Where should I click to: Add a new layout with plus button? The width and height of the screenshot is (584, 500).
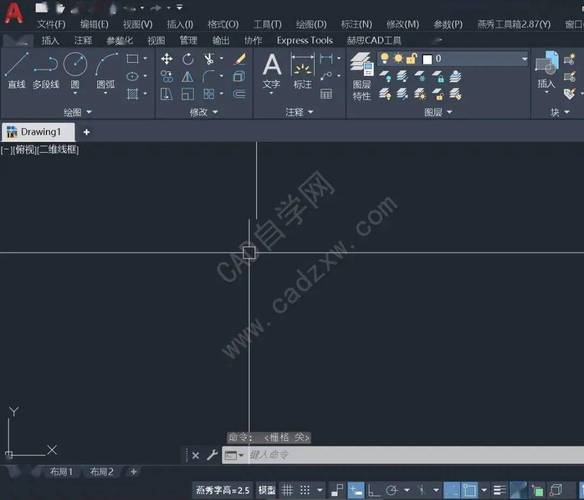[133, 472]
